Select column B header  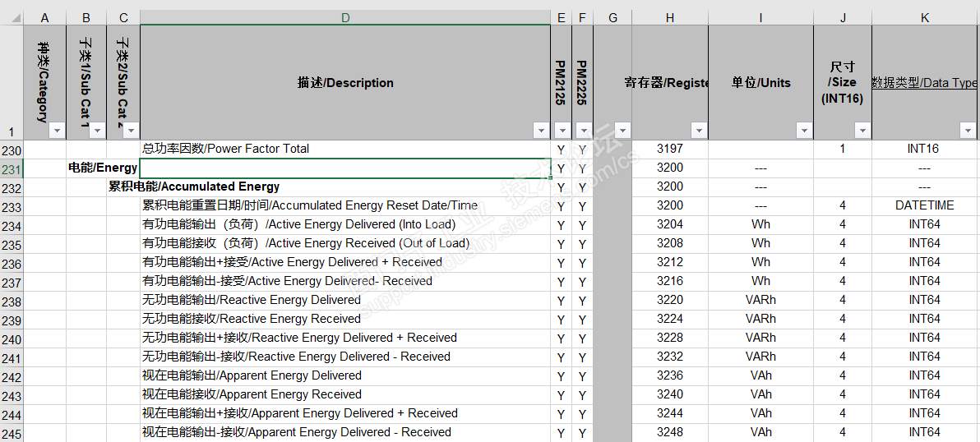[86, 18]
